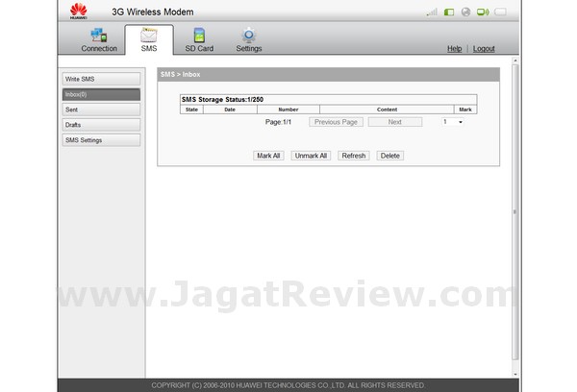This screenshot has height=392, width=577.
Task: Click the globe network status icon
Action: pos(465,12)
